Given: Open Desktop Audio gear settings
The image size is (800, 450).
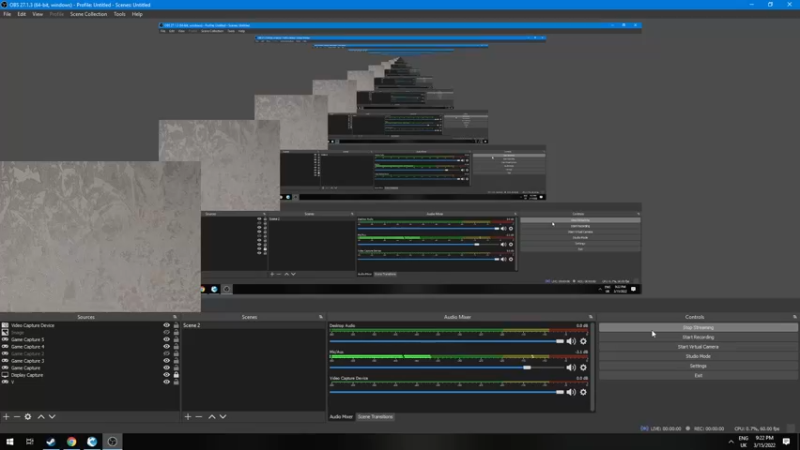Looking at the screenshot, I should pyautogui.click(x=583, y=341).
